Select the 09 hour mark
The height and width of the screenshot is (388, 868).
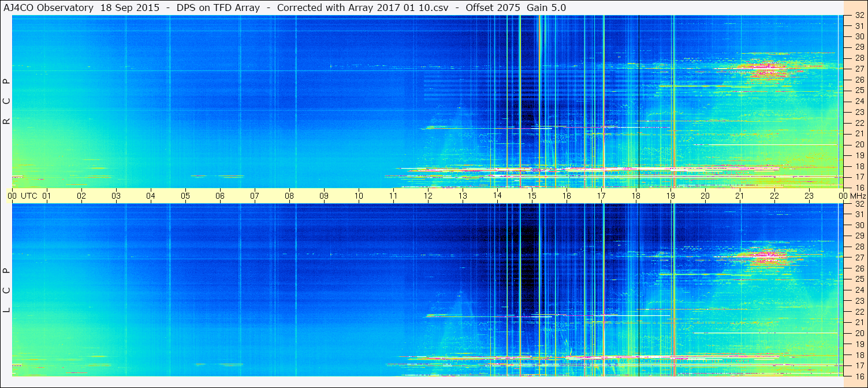[324, 196]
